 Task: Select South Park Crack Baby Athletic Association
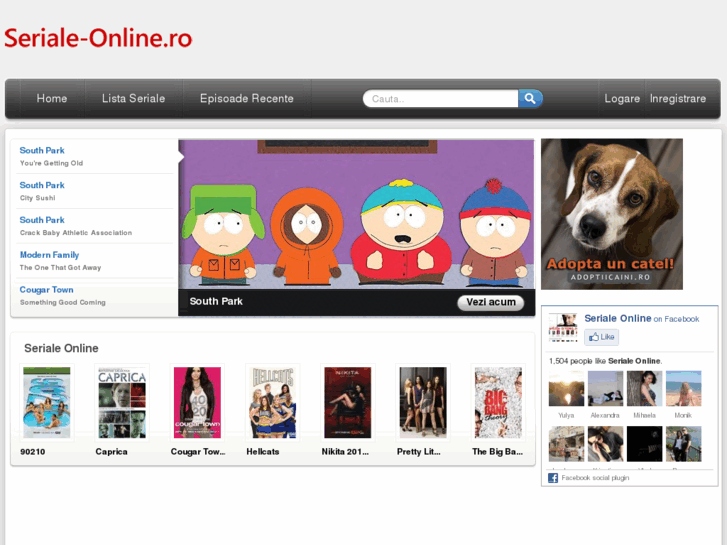95,226
